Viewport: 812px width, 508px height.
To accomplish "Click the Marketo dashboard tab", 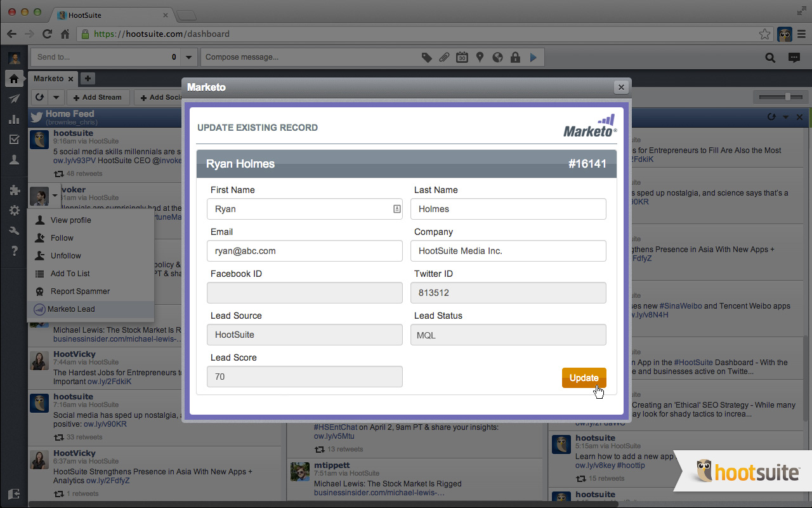I will [x=48, y=79].
